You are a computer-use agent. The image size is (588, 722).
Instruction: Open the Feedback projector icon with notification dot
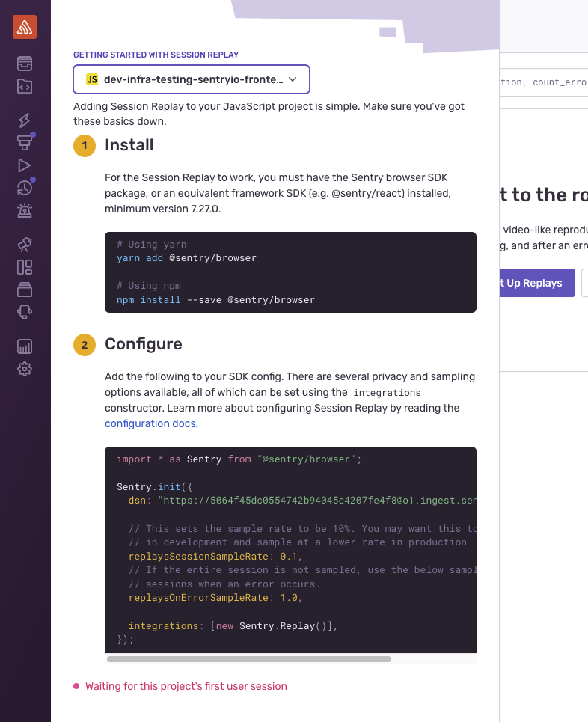pos(25,143)
